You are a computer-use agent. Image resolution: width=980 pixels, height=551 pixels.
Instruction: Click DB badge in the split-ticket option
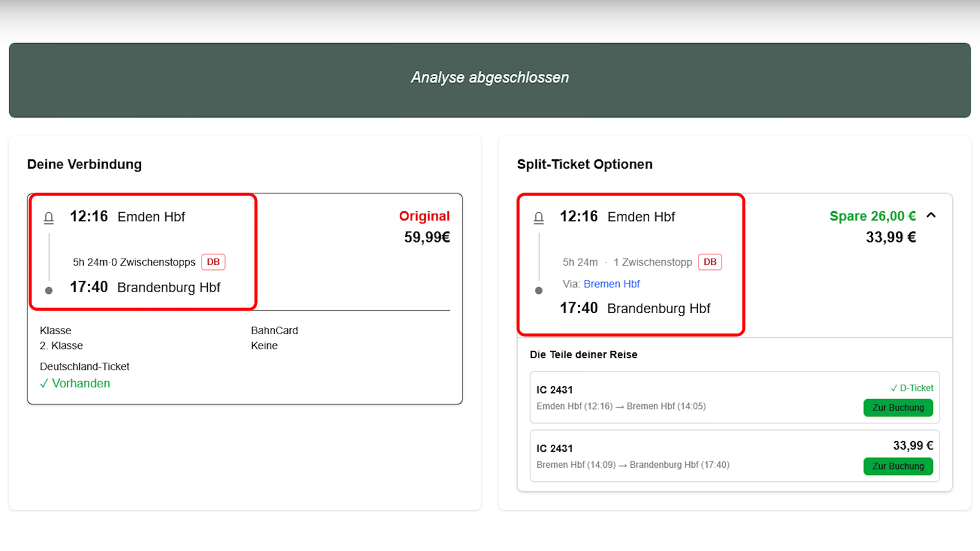[x=709, y=262]
